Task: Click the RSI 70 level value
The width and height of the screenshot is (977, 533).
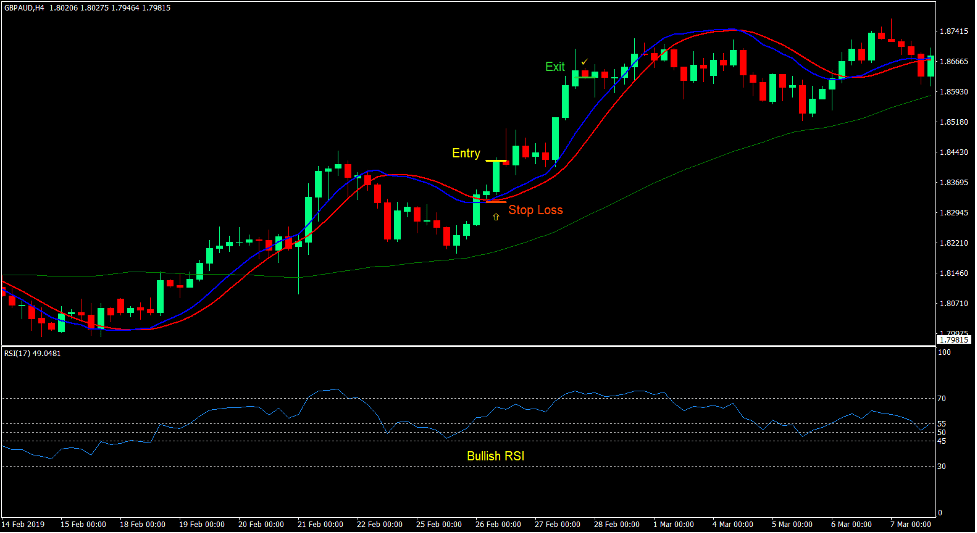Action: click(x=943, y=399)
